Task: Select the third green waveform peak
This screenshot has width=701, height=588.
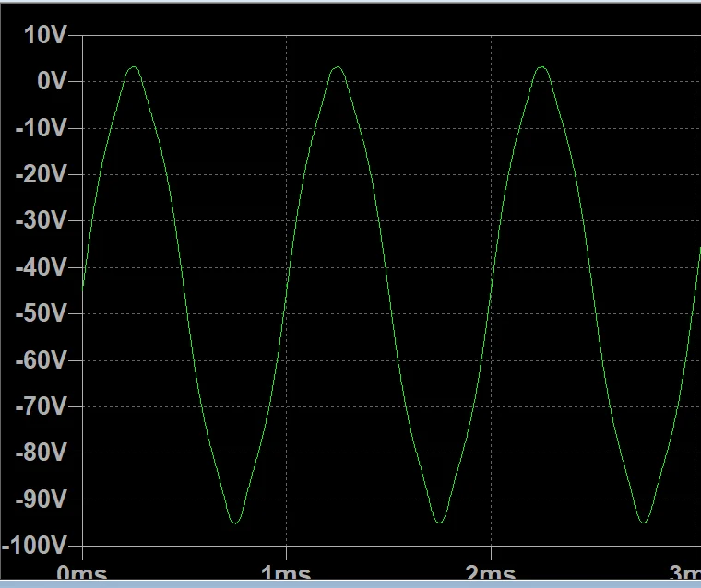Action: (x=541, y=67)
